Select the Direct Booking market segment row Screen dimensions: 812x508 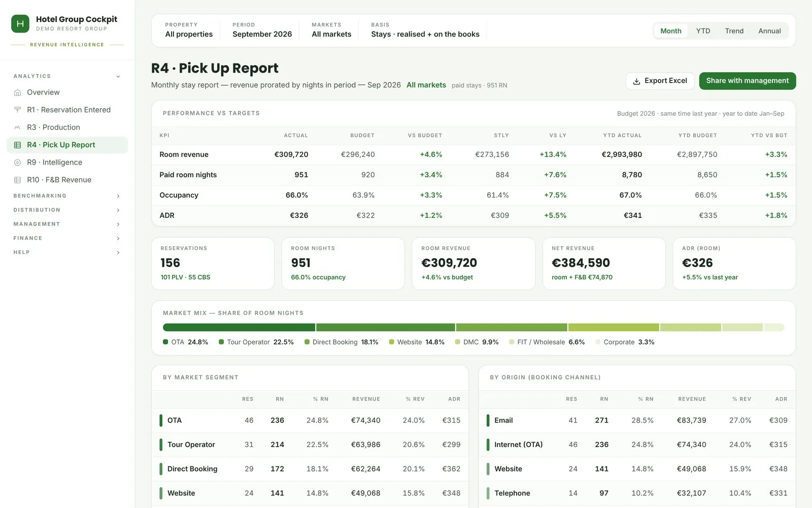tap(310, 469)
